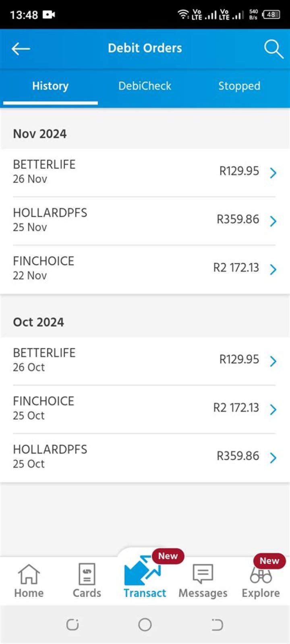Open the Cards icon in bottom bar
The width and height of the screenshot is (290, 644).
pos(87,574)
